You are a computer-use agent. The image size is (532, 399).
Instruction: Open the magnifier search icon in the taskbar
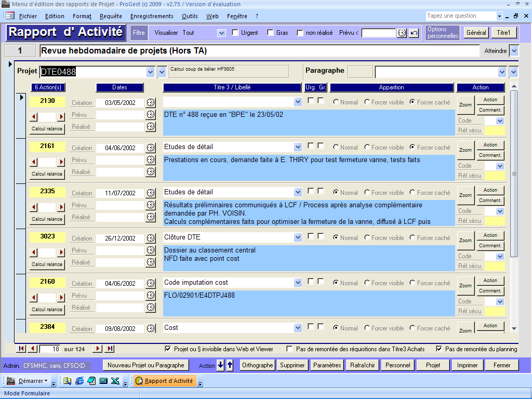[67, 381]
